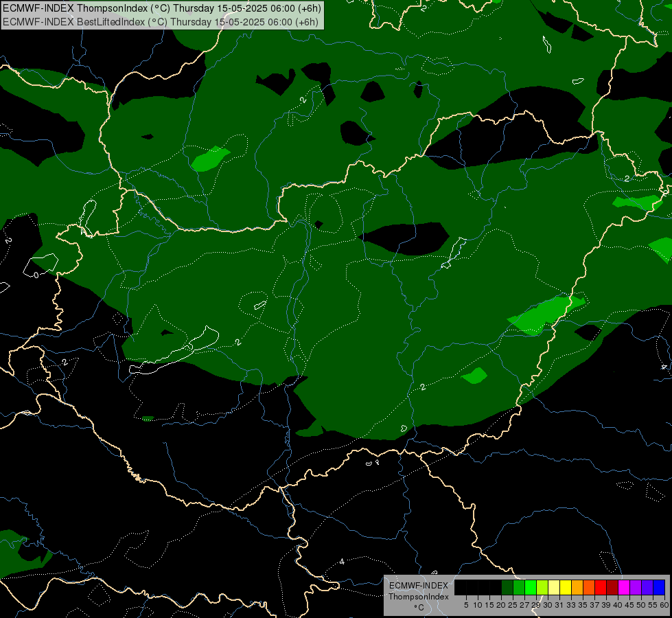Click the legend tick label 40

(618, 605)
